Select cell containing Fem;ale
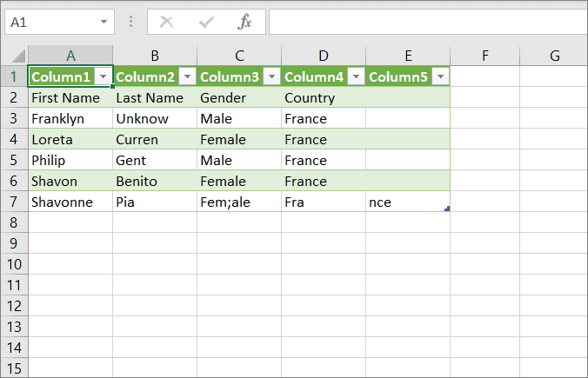 coord(238,202)
